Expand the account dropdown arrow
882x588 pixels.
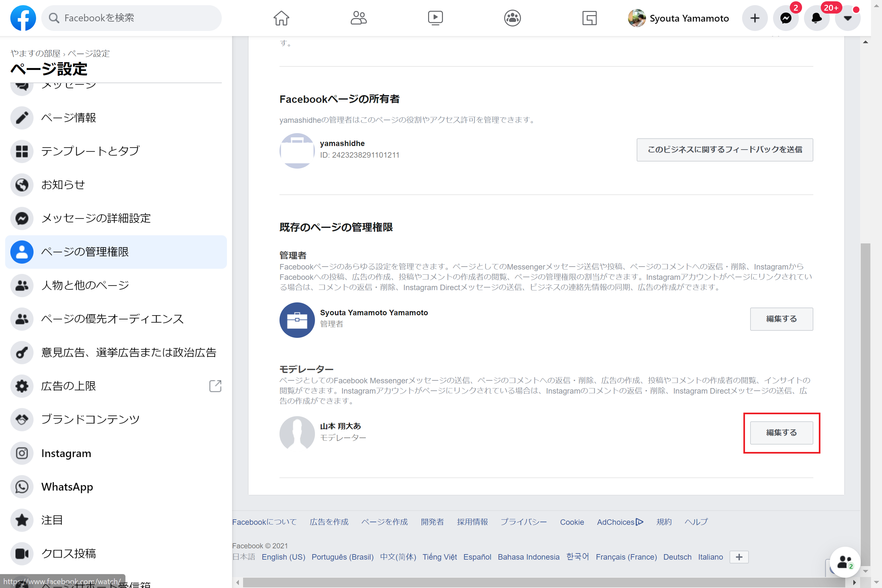tap(848, 18)
